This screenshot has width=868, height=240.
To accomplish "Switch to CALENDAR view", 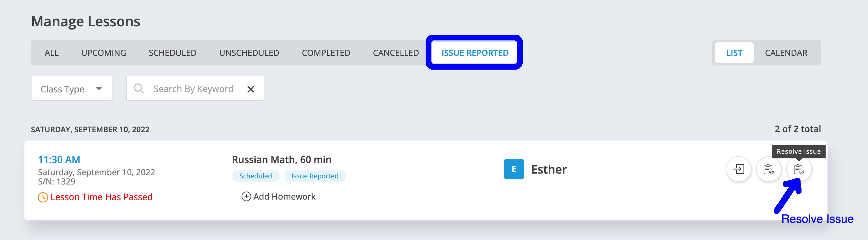I will (x=786, y=53).
